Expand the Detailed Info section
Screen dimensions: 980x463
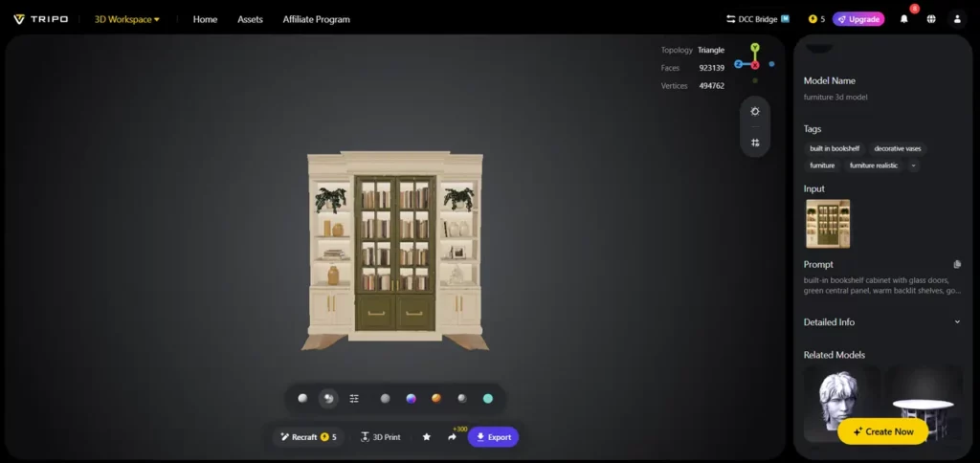point(881,321)
